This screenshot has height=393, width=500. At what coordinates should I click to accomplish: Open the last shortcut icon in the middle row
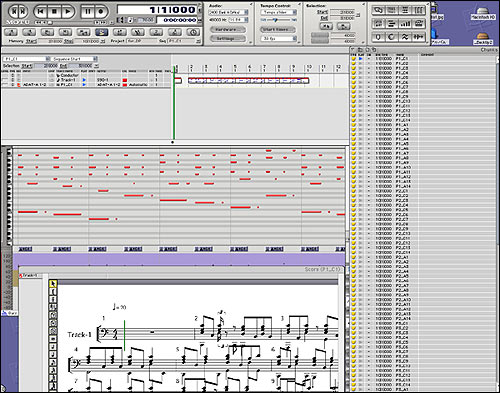(x=419, y=24)
